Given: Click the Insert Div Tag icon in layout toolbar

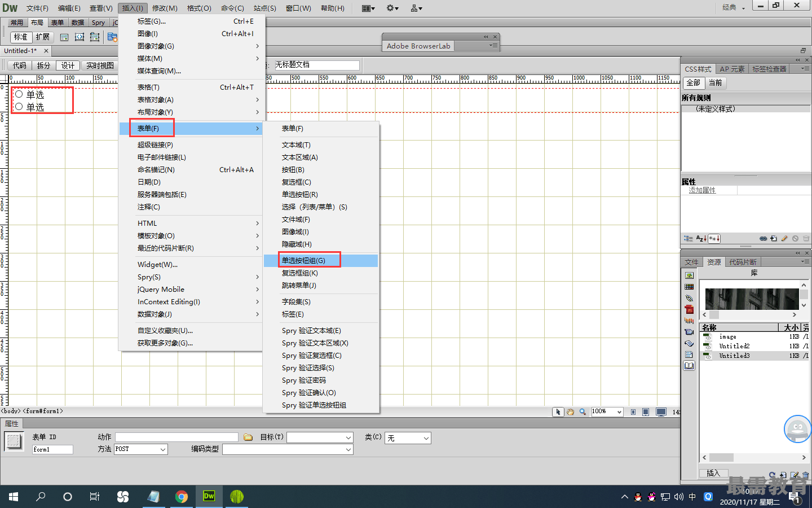Looking at the screenshot, I should [x=64, y=37].
